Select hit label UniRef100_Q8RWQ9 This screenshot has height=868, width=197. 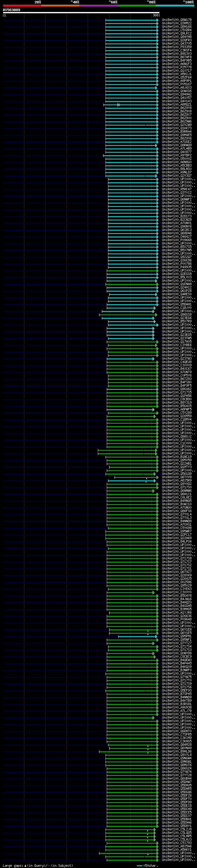177,145
